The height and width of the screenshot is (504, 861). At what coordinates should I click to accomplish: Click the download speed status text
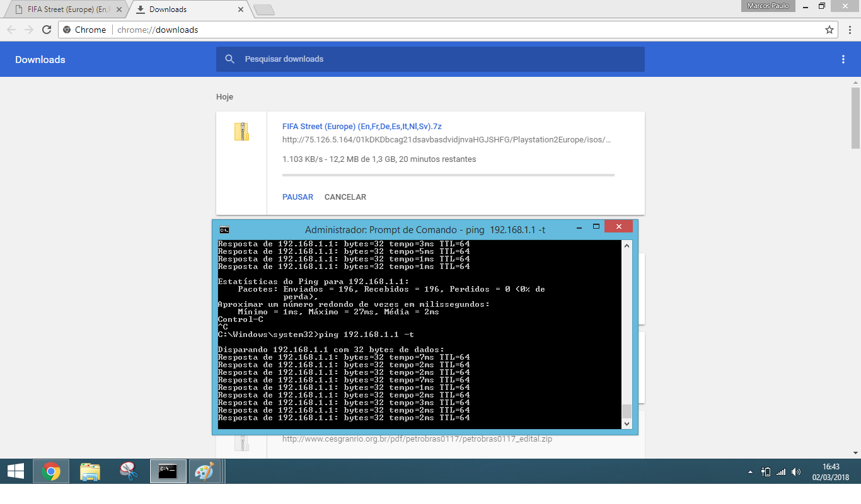point(379,159)
